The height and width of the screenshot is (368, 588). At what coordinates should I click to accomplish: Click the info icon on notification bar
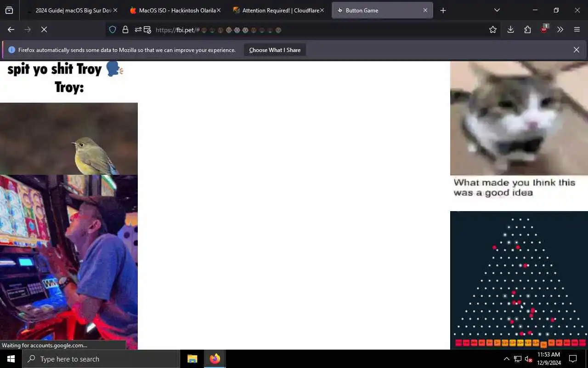11,50
